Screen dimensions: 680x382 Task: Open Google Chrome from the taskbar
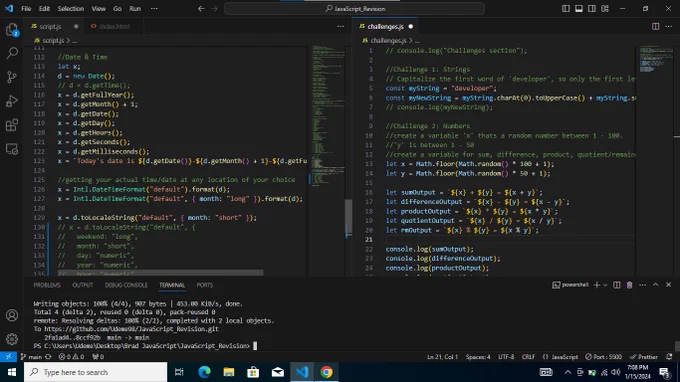tap(327, 372)
